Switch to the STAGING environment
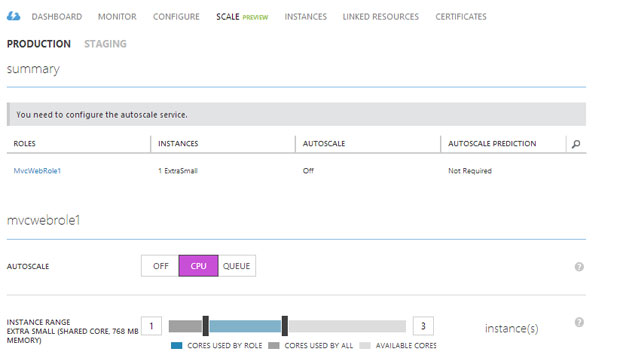The width and height of the screenshot is (620, 361). tap(105, 44)
